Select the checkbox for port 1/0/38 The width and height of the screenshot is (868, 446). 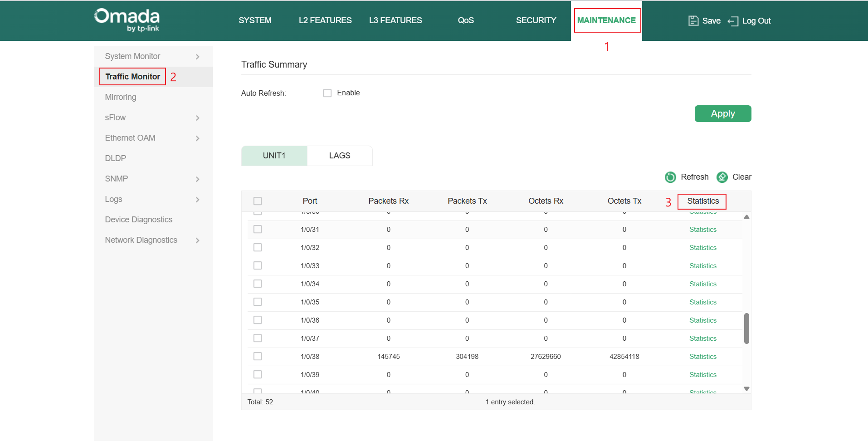coord(257,356)
